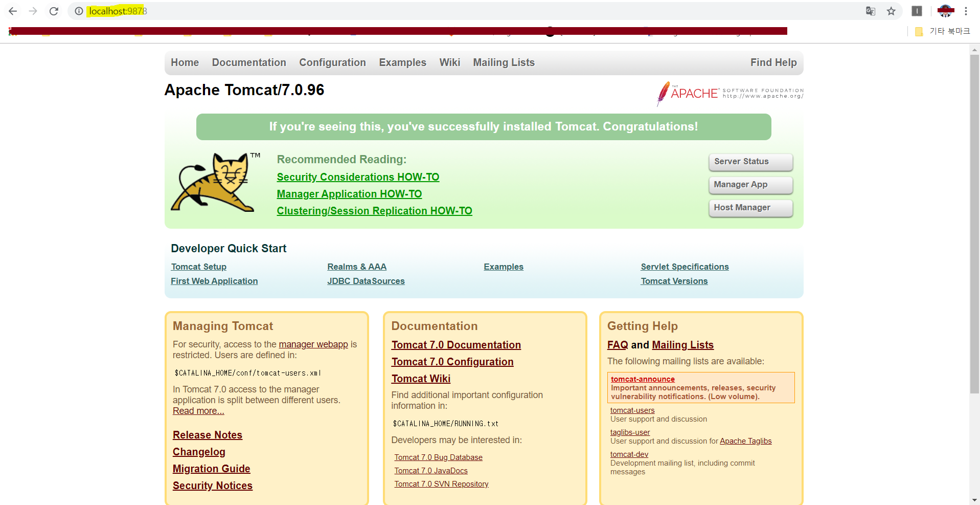Open Find Help in navigation bar
The height and width of the screenshot is (505, 980).
point(773,62)
